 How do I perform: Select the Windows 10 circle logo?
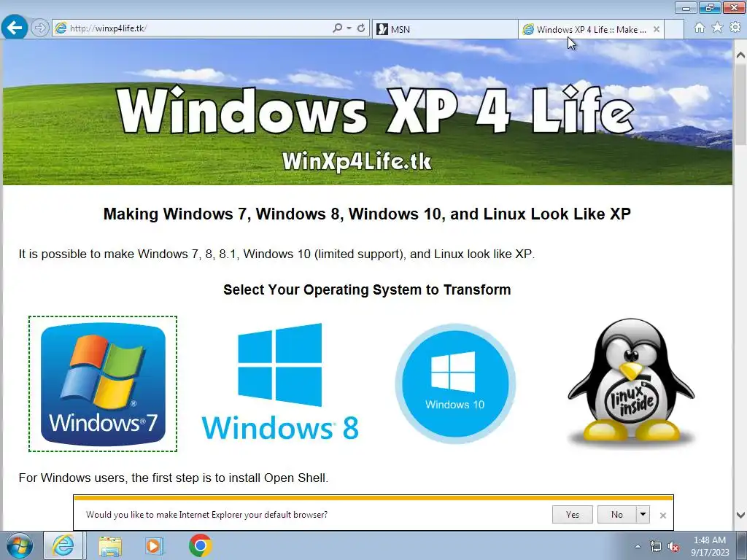tap(455, 384)
